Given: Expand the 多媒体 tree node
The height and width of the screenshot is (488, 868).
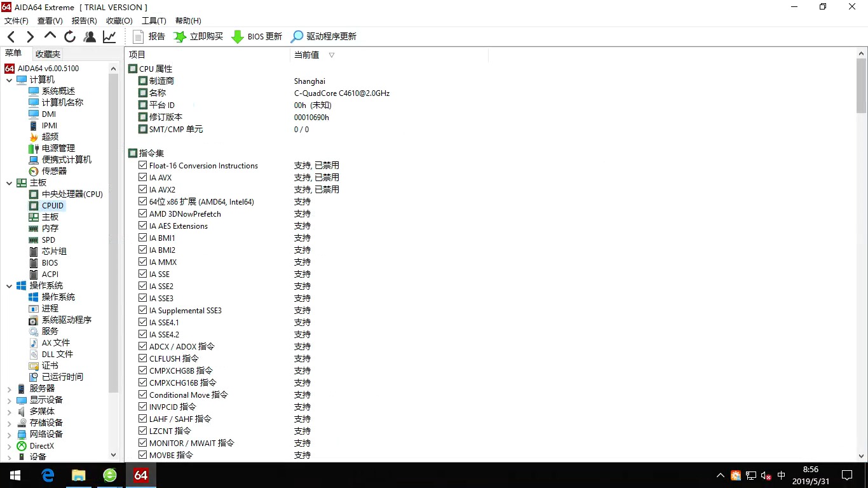Looking at the screenshot, I should (10, 412).
